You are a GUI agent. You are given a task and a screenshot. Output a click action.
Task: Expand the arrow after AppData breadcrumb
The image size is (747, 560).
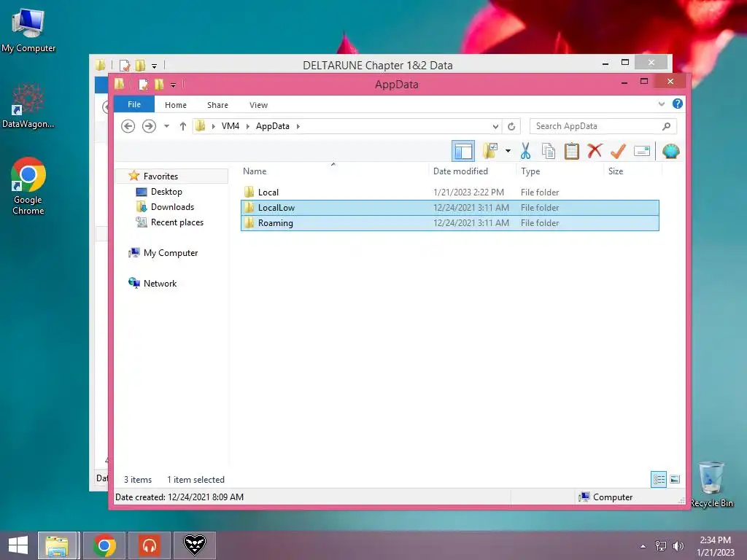point(298,126)
